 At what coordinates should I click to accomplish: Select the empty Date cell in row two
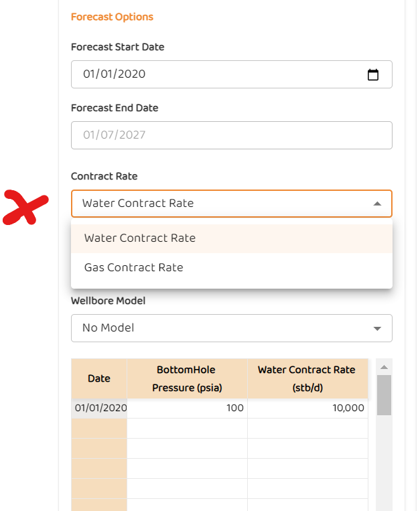pyautogui.click(x=99, y=428)
